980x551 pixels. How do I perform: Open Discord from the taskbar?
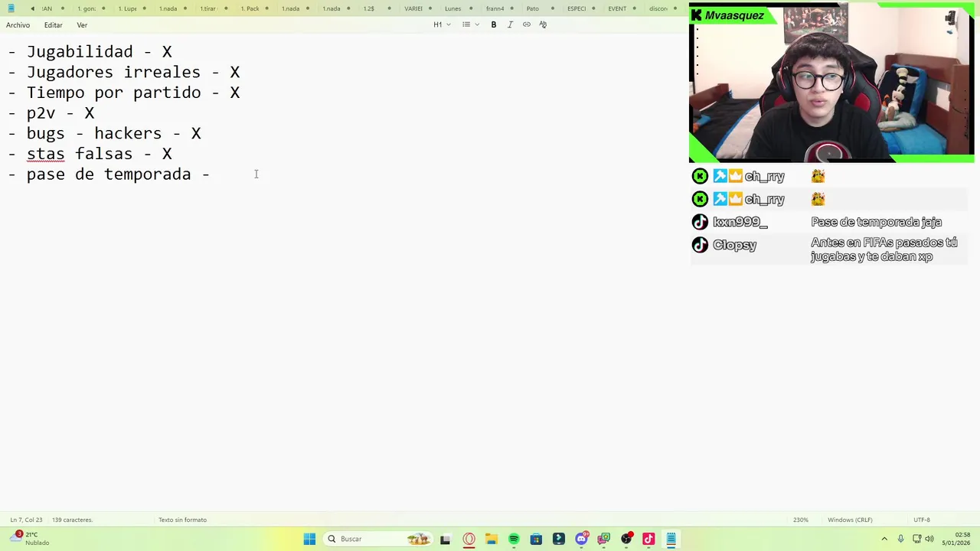click(x=581, y=539)
